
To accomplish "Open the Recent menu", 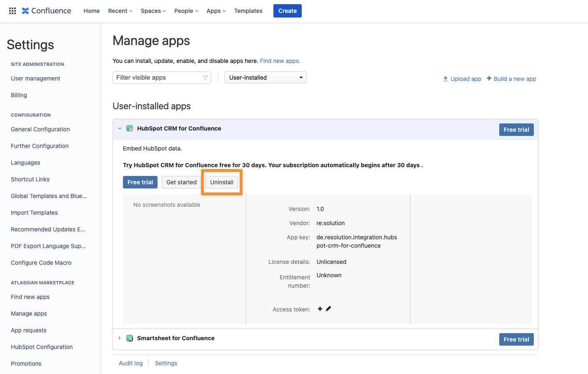I will click(120, 11).
